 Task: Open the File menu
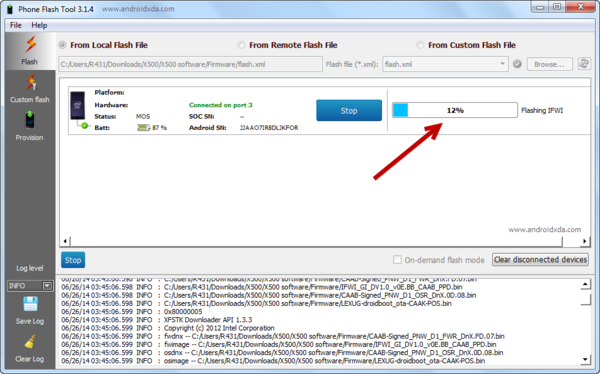(x=16, y=25)
